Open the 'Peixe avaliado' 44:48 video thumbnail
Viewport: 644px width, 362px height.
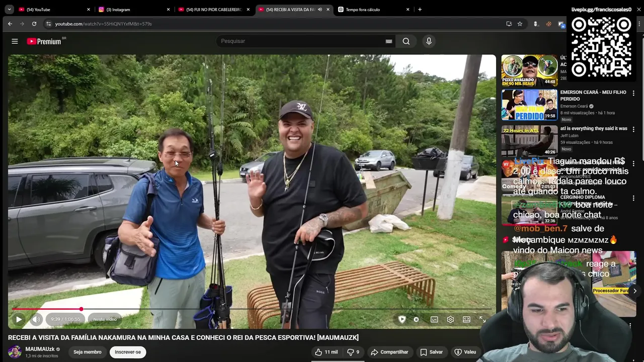pos(529,70)
